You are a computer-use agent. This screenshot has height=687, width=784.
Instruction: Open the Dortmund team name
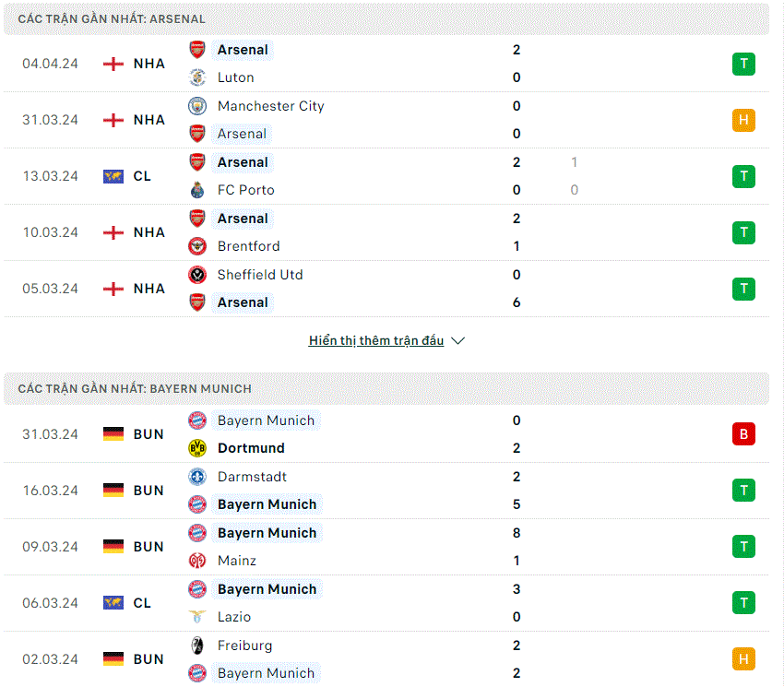tap(251, 448)
